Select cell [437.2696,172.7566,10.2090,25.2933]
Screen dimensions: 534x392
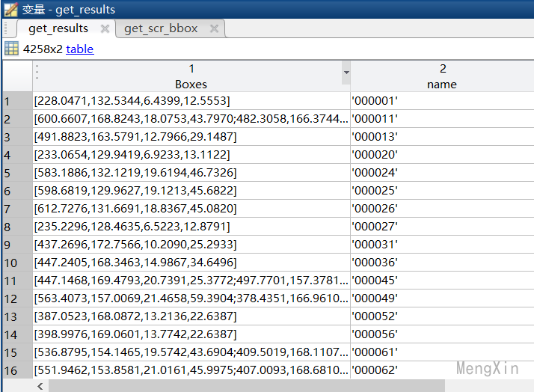coord(191,245)
